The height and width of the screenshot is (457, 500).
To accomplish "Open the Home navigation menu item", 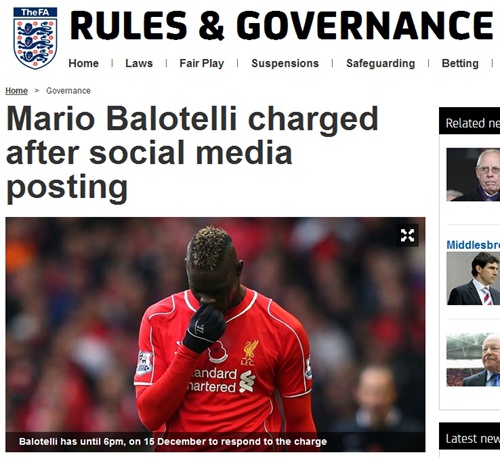I will pos(84,63).
